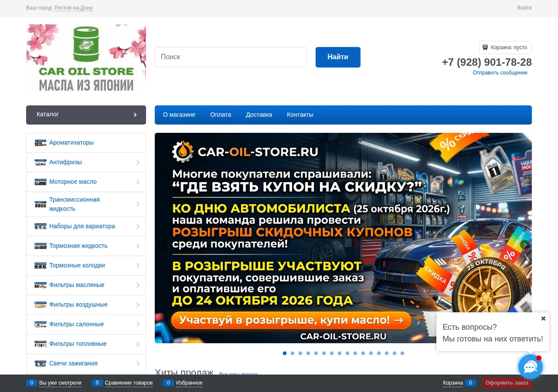Click the Свечи зажигания category icon
The image size is (558, 392).
(x=40, y=364)
